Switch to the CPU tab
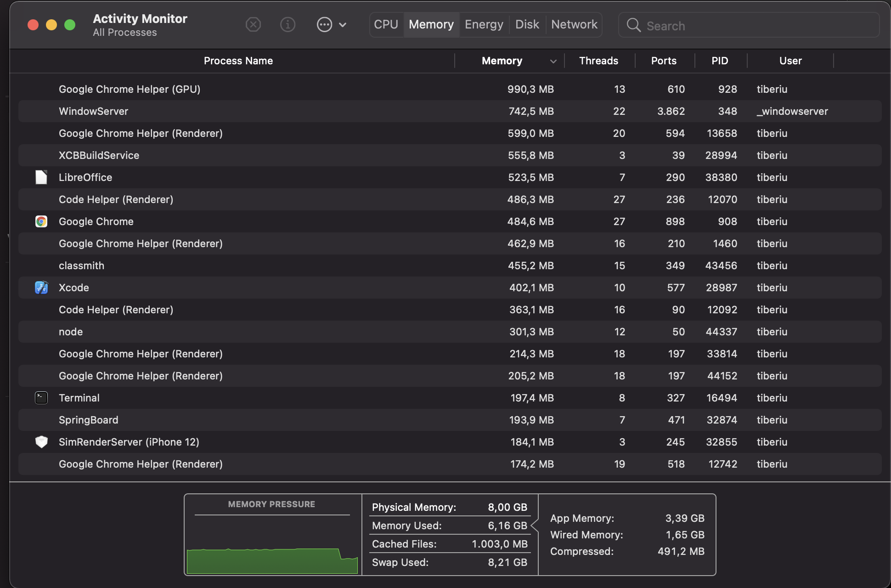 [386, 24]
